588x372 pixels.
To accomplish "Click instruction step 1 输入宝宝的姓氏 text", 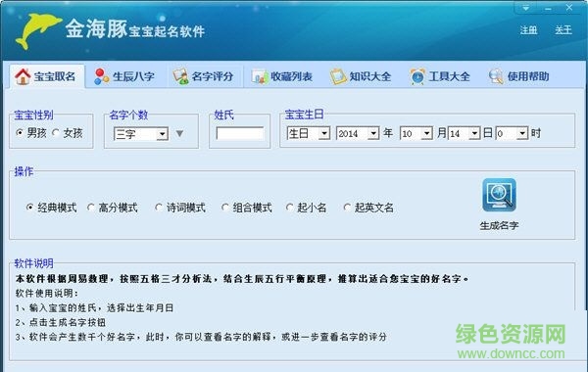I will (94, 308).
